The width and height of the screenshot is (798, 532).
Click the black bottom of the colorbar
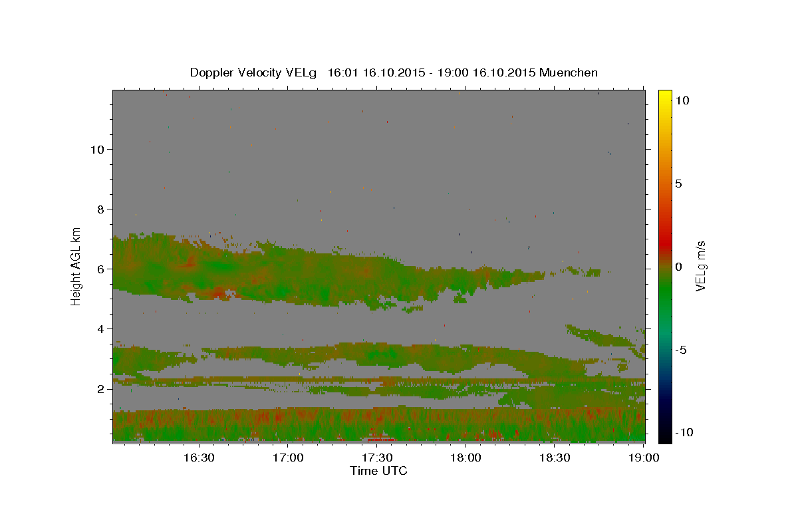[665, 436]
